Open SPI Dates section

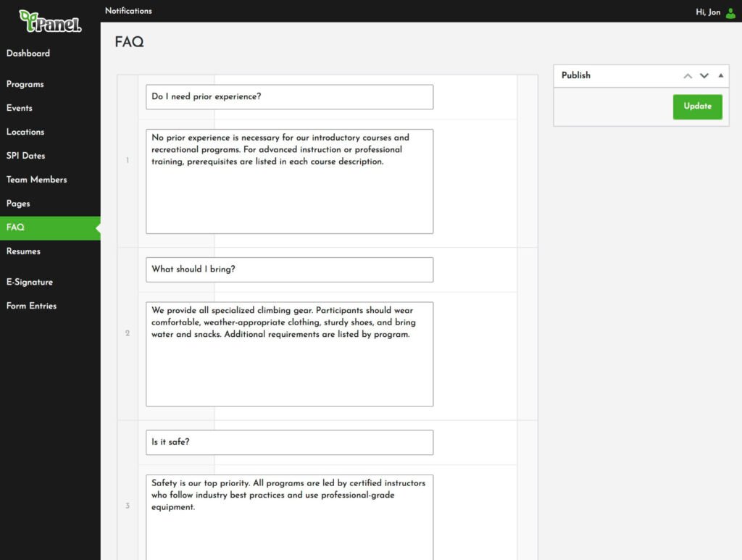[25, 156]
